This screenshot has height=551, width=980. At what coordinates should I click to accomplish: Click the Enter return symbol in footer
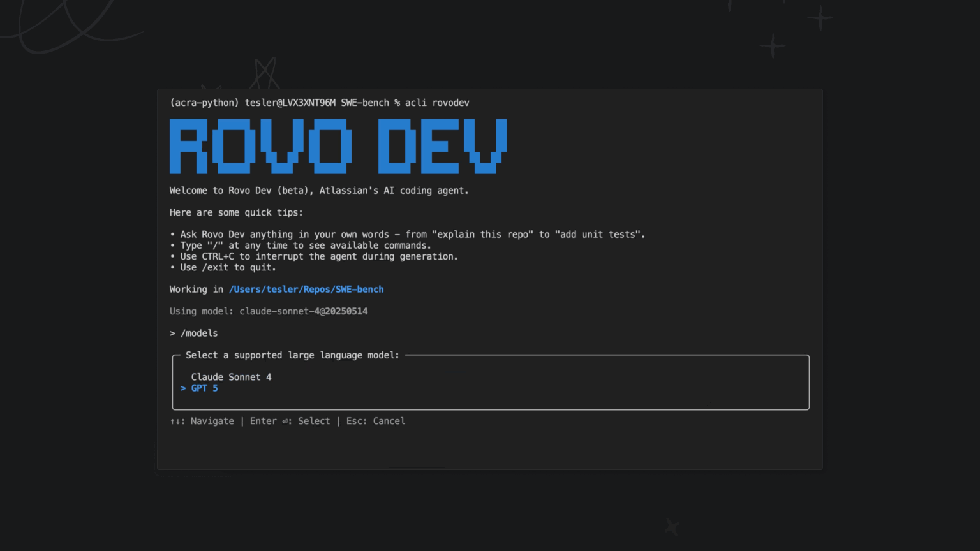[285, 421]
